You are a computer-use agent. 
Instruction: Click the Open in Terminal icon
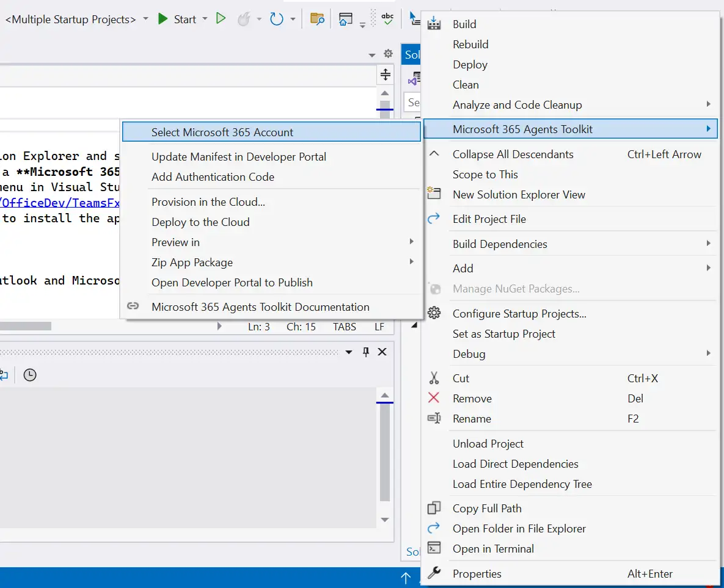[434, 548]
